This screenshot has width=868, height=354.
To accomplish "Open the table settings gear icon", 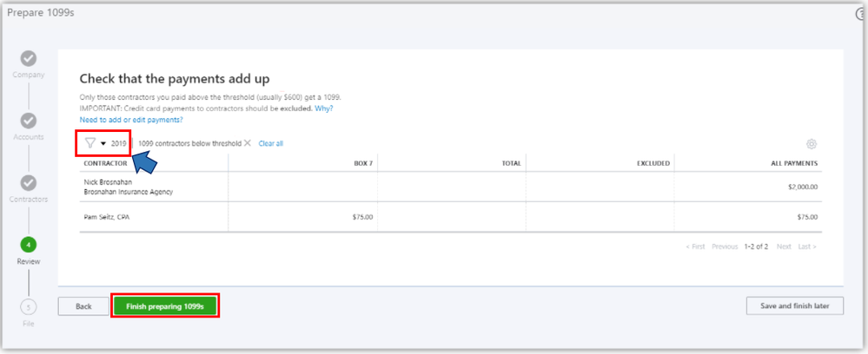I will click(x=812, y=144).
